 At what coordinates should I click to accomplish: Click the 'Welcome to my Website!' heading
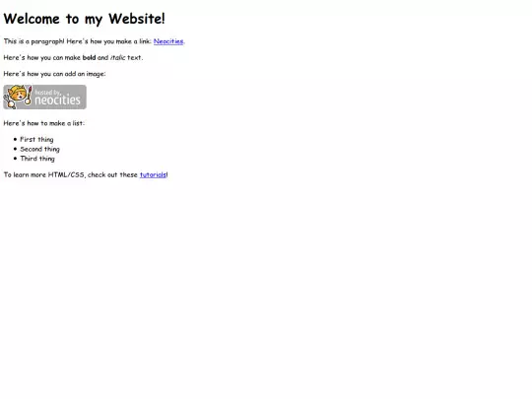[84, 19]
